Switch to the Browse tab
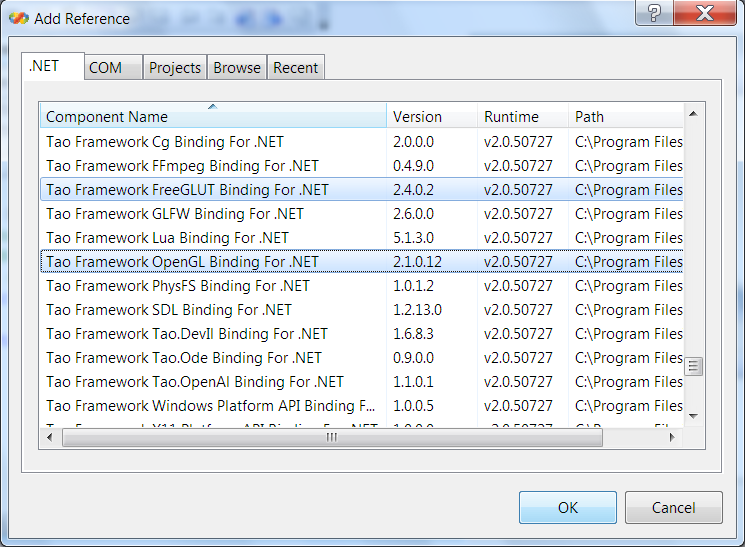This screenshot has height=547, width=745. click(x=237, y=67)
